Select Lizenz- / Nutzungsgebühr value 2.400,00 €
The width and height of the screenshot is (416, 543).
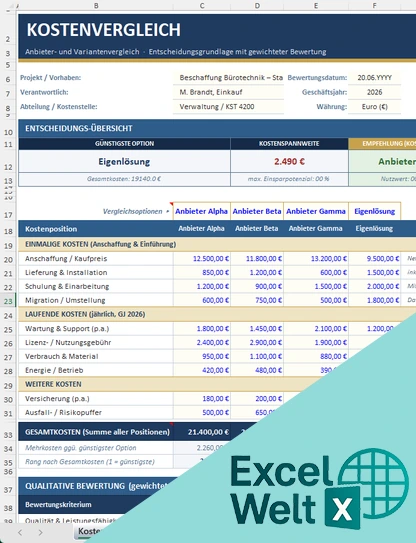pyautogui.click(x=202, y=342)
